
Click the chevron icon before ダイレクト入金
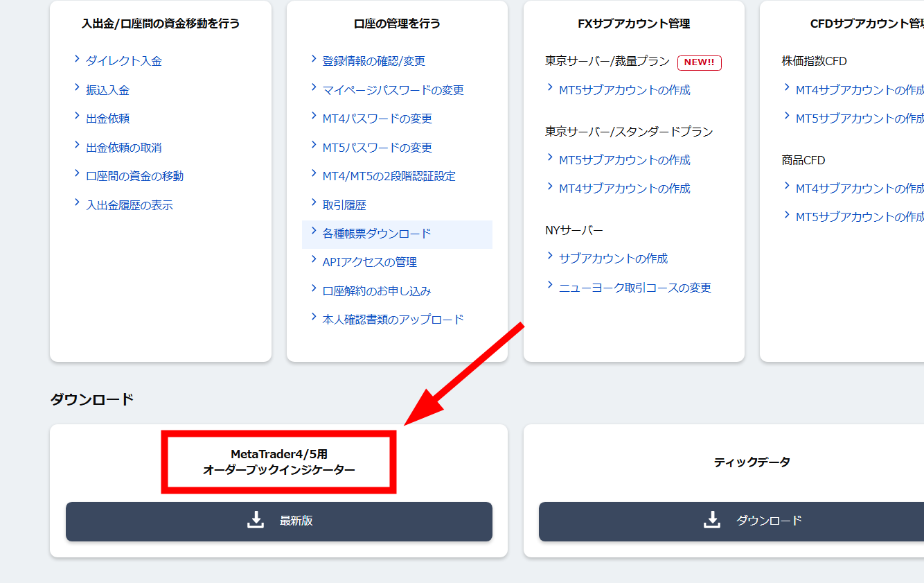point(76,60)
